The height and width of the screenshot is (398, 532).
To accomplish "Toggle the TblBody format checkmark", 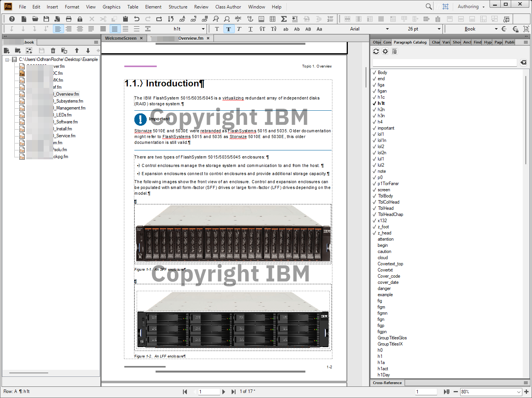I will 374,196.
